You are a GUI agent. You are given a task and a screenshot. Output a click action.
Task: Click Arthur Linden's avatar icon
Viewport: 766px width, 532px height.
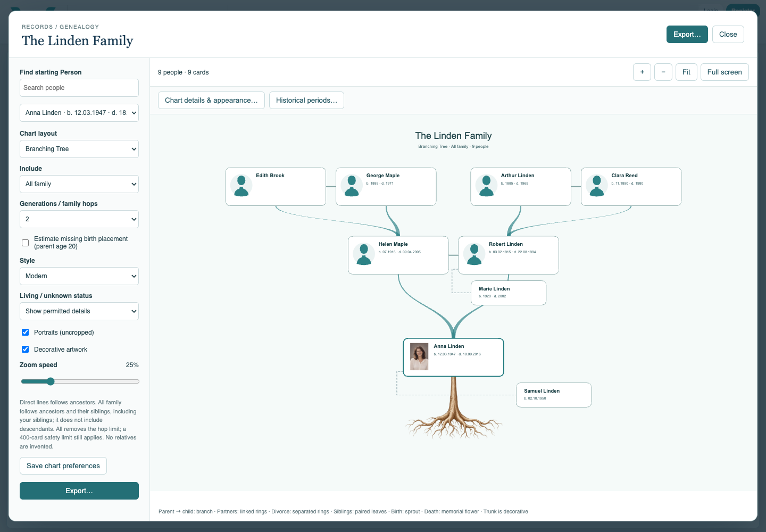pyautogui.click(x=486, y=186)
